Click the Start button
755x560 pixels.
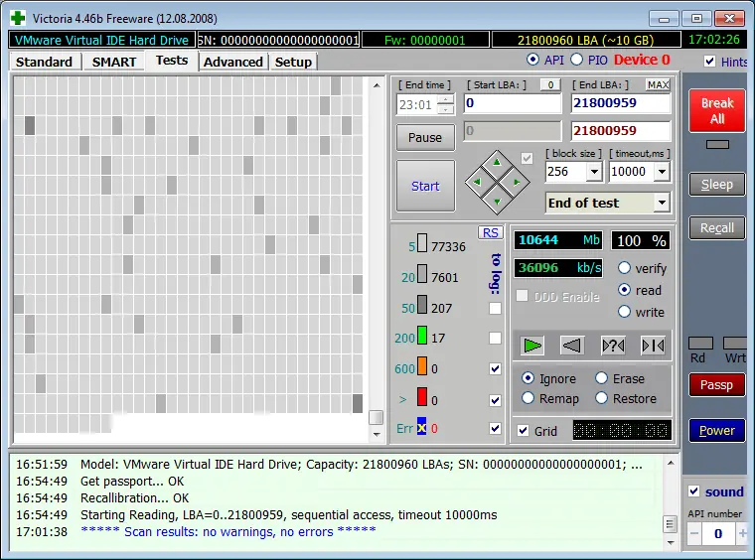425,186
